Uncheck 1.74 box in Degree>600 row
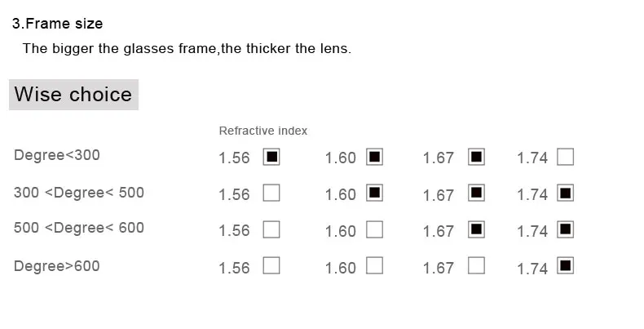 (566, 265)
